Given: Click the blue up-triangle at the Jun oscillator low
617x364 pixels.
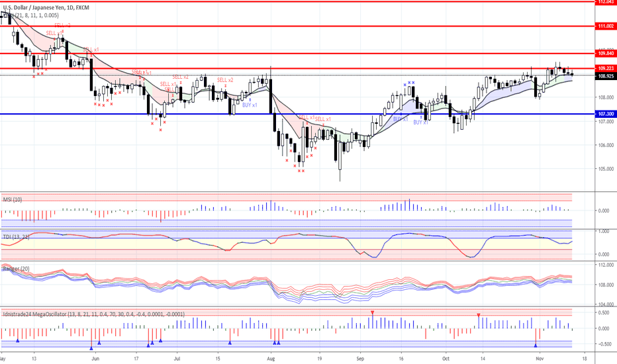Looking at the screenshot, I should click(x=91, y=348).
